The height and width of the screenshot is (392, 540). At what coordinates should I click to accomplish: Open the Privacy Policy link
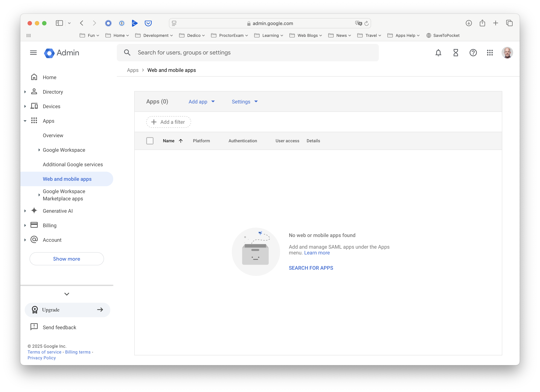tap(42, 358)
